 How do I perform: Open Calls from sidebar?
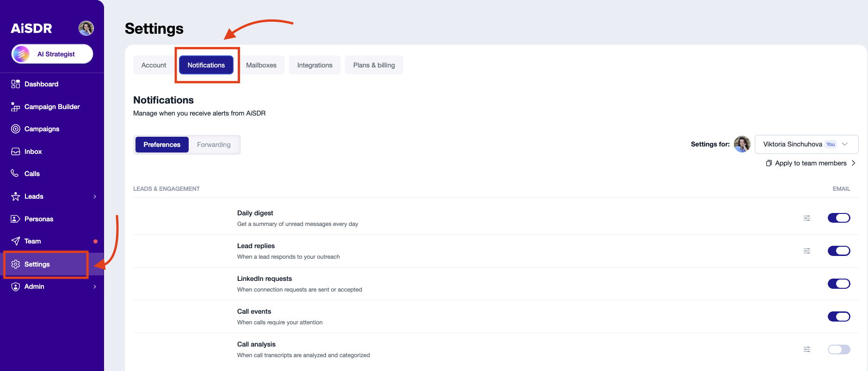click(x=32, y=174)
